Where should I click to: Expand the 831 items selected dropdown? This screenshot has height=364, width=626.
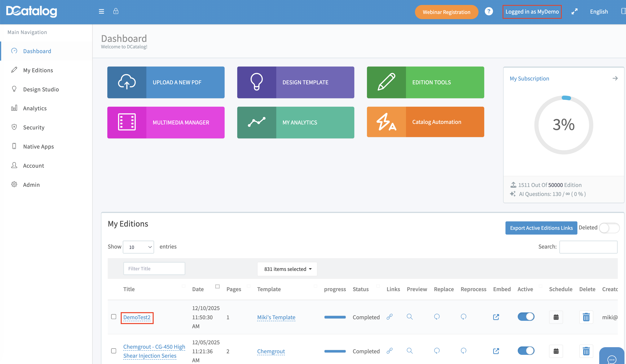tap(287, 269)
